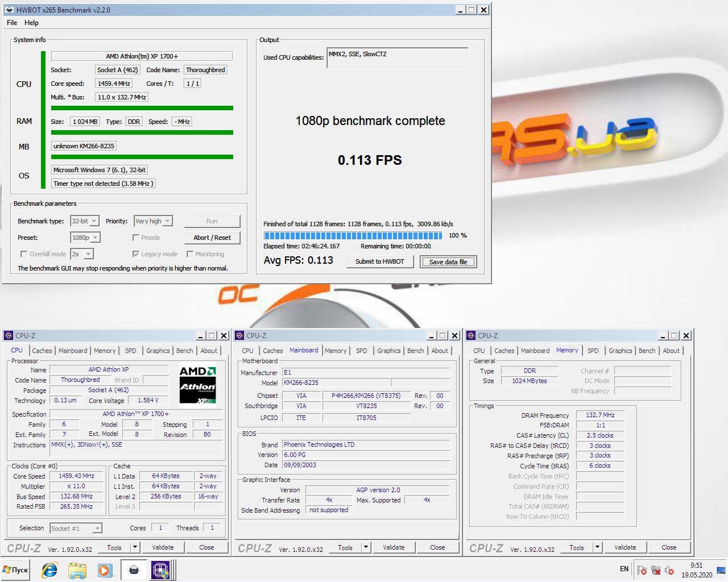This screenshot has height=582, width=728.
Task: Open the Graphics tab in the CPU-Z Memory window
Action: tap(621, 351)
